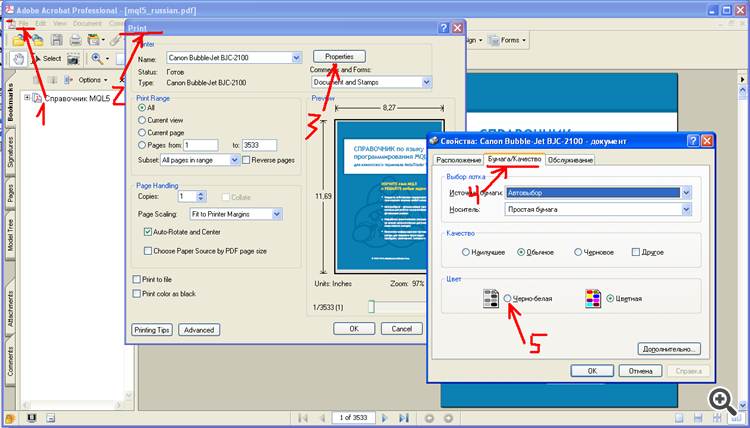Select Наилучшее quality radio

[x=466, y=252]
